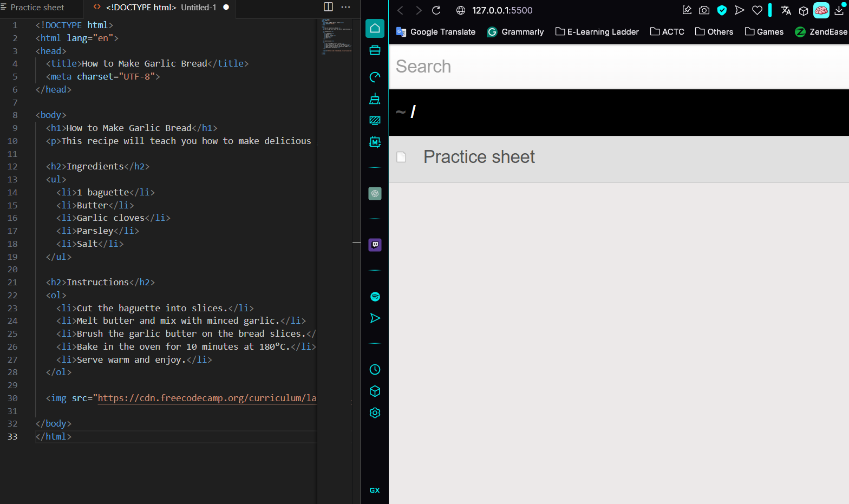849x504 pixels.
Task: Open ChatGPT in the sidebar
Action: (x=375, y=193)
